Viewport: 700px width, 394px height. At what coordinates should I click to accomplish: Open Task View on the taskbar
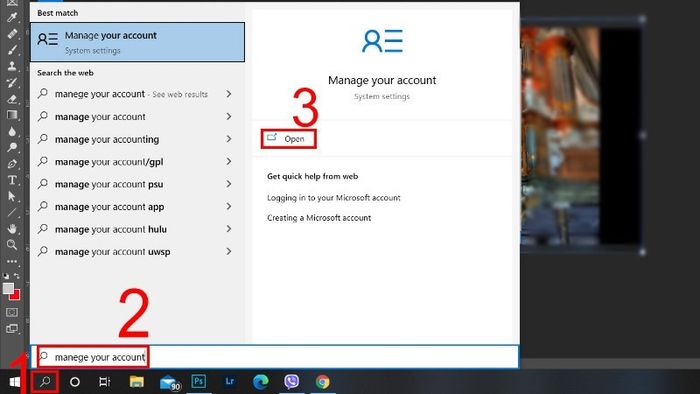105,382
